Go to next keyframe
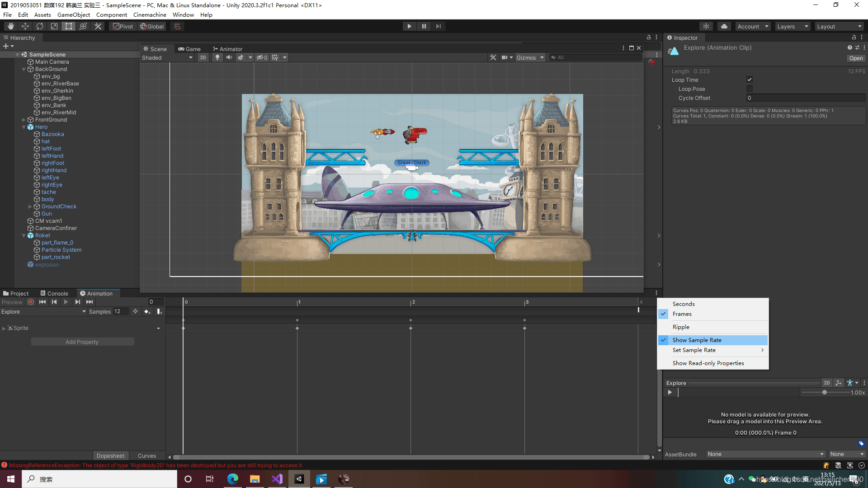 tap(78, 302)
